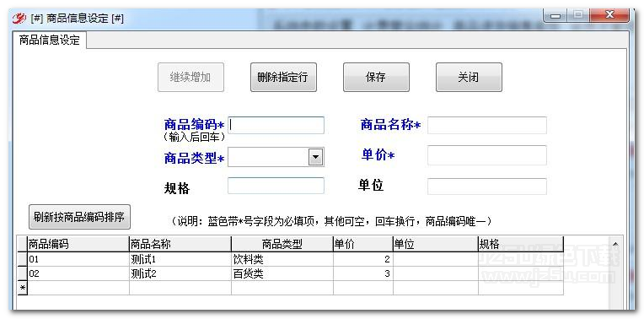Click the 删除指定行 button
Viewport: 644px width, 319px height.
pyautogui.click(x=283, y=78)
